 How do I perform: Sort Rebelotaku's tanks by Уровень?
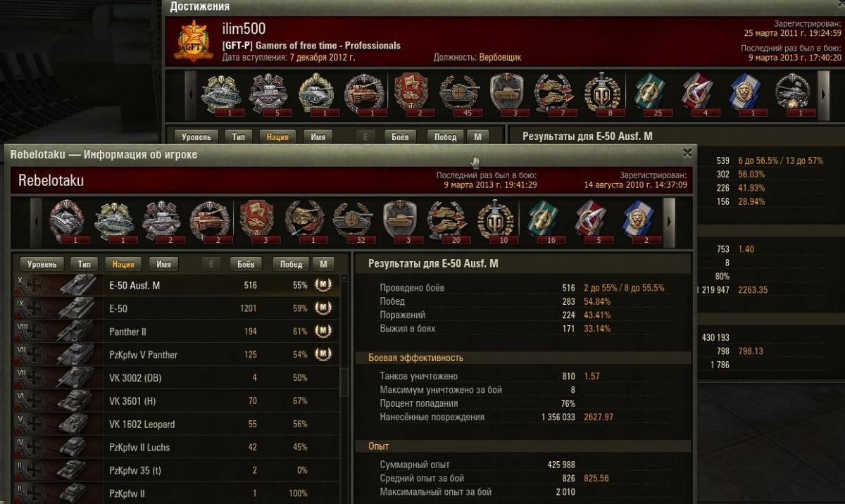pos(42,264)
